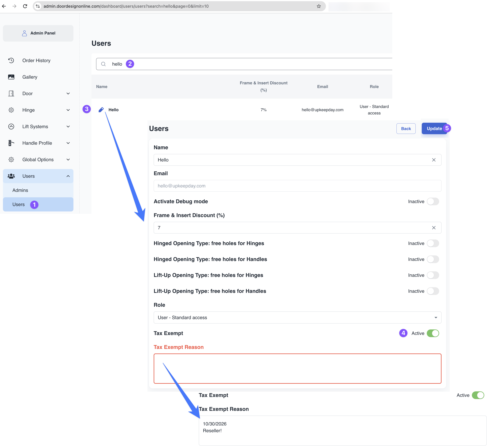Edit the Hello user via pencil icon
Image resolution: width=489 pixels, height=448 pixels.
pyautogui.click(x=101, y=110)
